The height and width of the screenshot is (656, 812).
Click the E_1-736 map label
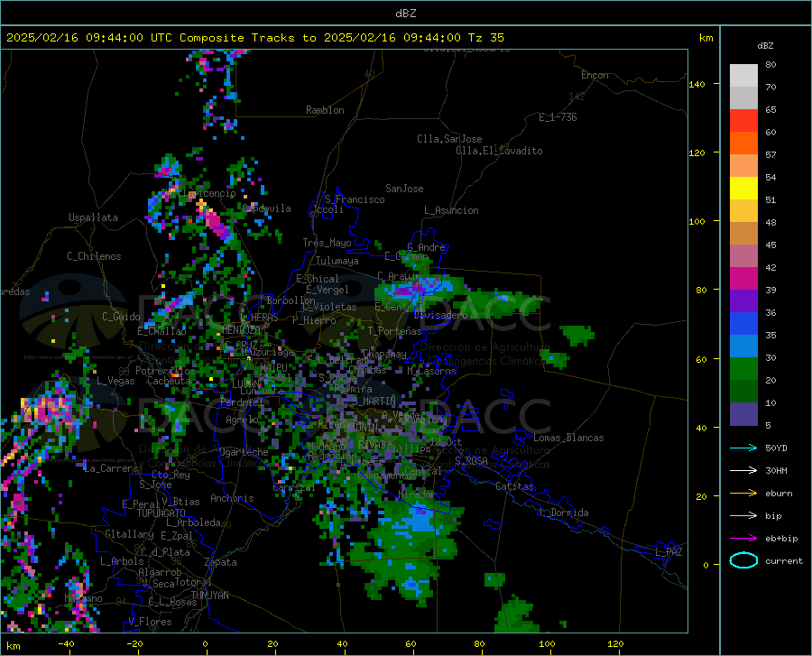click(558, 117)
